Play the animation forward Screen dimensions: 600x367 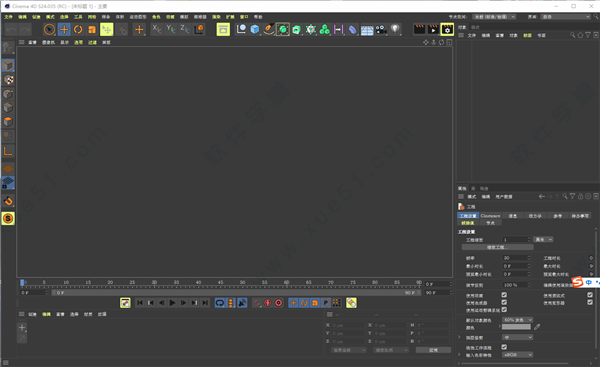(x=173, y=303)
